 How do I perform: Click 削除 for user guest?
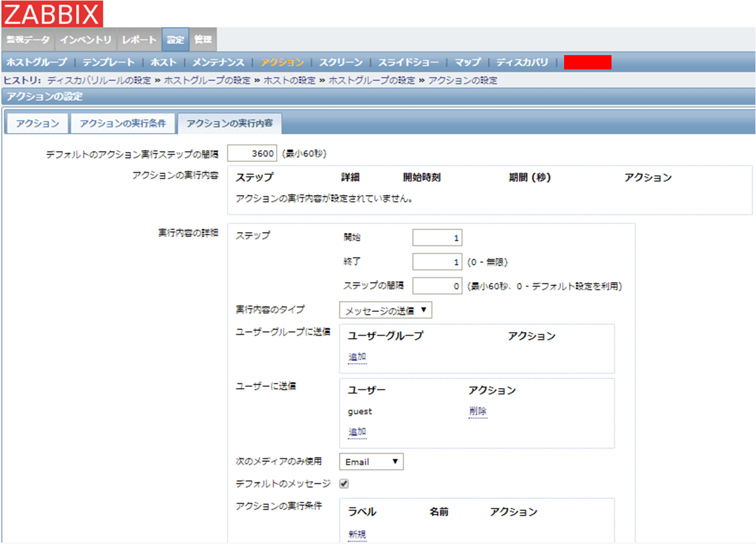tap(478, 411)
